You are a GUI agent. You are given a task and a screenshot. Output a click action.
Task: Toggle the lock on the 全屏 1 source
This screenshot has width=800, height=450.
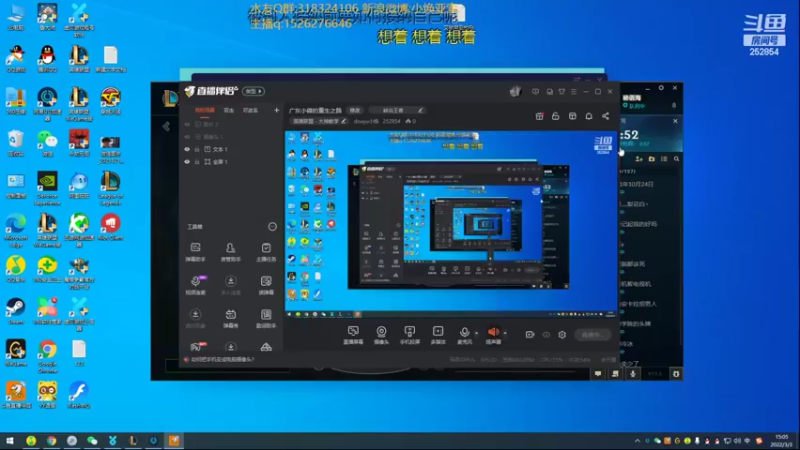pyautogui.click(x=197, y=162)
